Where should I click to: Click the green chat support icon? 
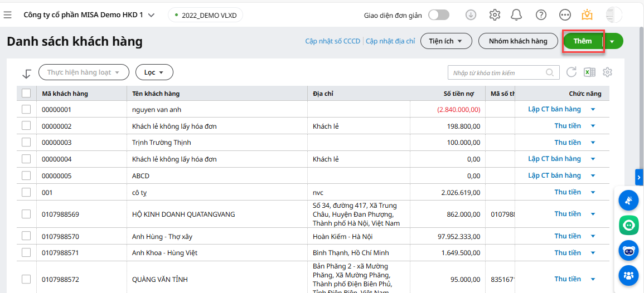click(628, 225)
